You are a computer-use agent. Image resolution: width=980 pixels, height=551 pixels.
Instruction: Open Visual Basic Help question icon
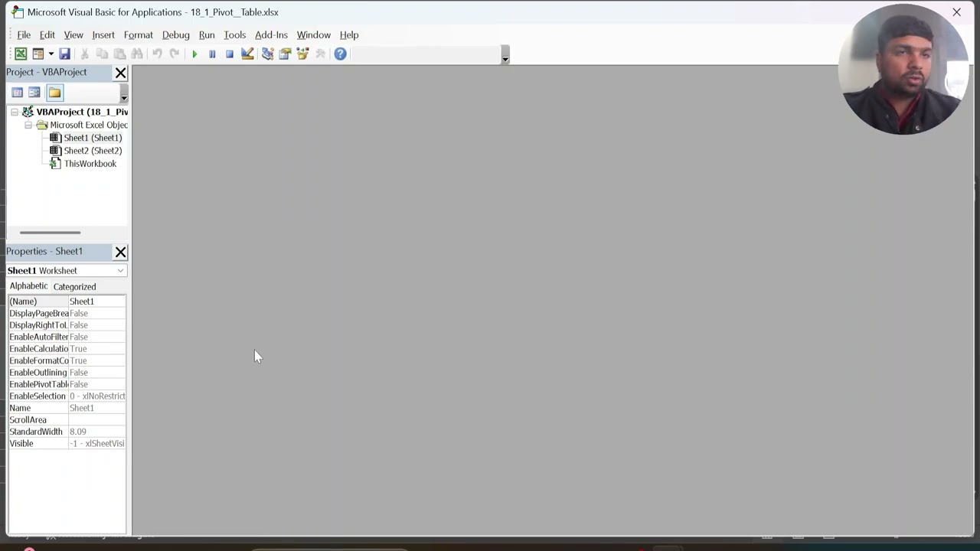(x=340, y=54)
